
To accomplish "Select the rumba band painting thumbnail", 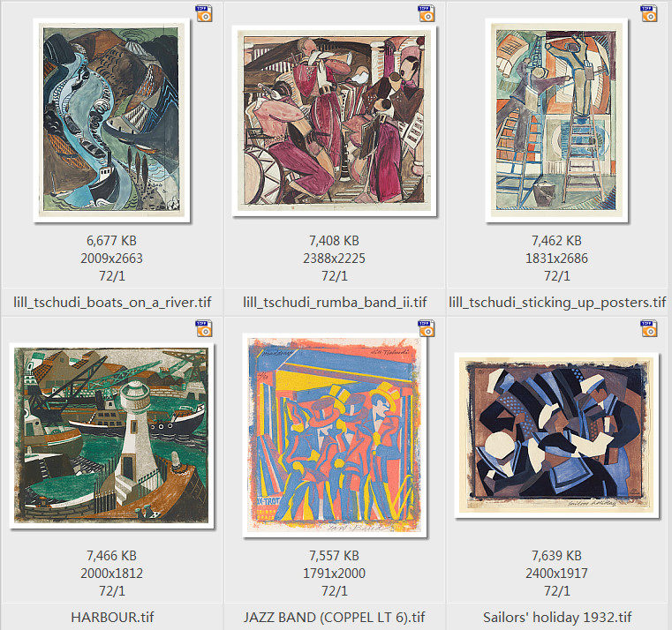I will 335,121.
